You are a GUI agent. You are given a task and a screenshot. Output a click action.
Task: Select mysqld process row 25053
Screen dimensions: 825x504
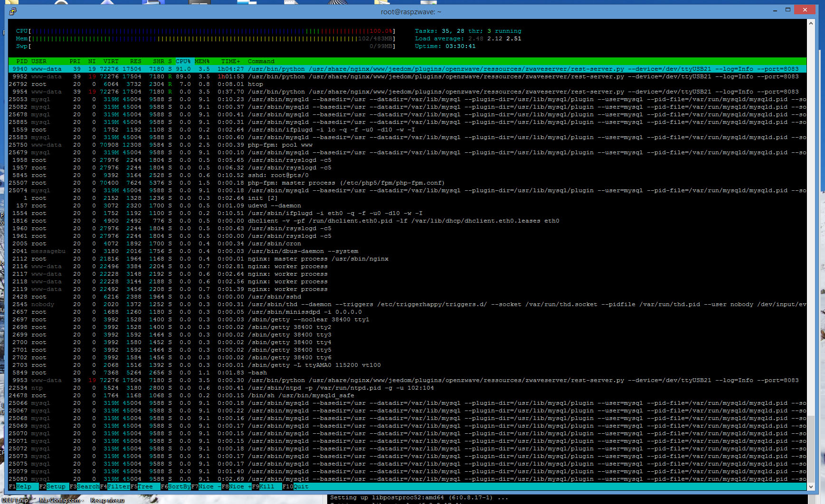click(407, 99)
